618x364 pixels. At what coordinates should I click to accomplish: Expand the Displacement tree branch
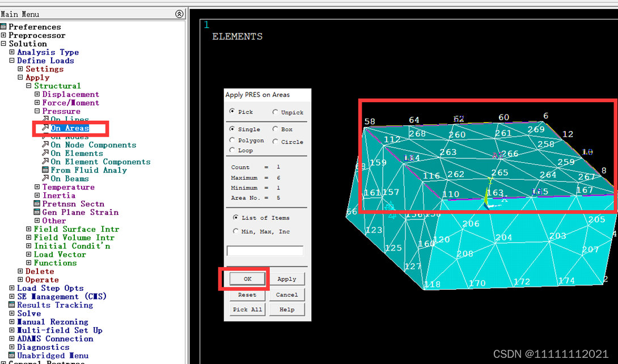point(37,95)
